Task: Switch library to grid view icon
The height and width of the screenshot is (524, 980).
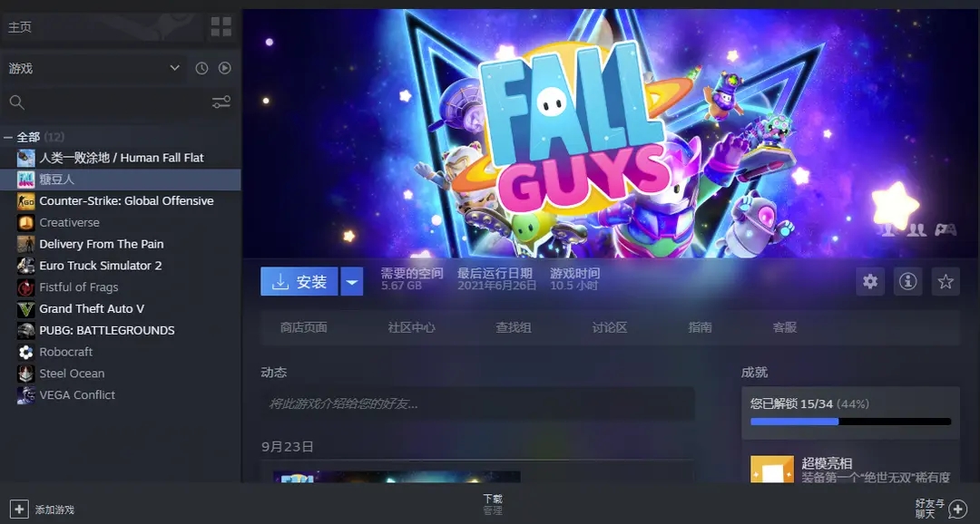Action: click(220, 27)
